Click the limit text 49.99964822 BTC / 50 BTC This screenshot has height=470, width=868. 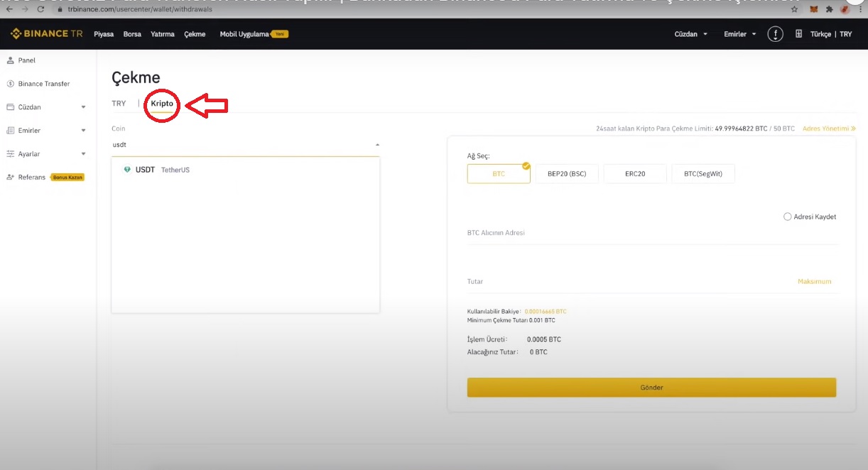(x=754, y=129)
